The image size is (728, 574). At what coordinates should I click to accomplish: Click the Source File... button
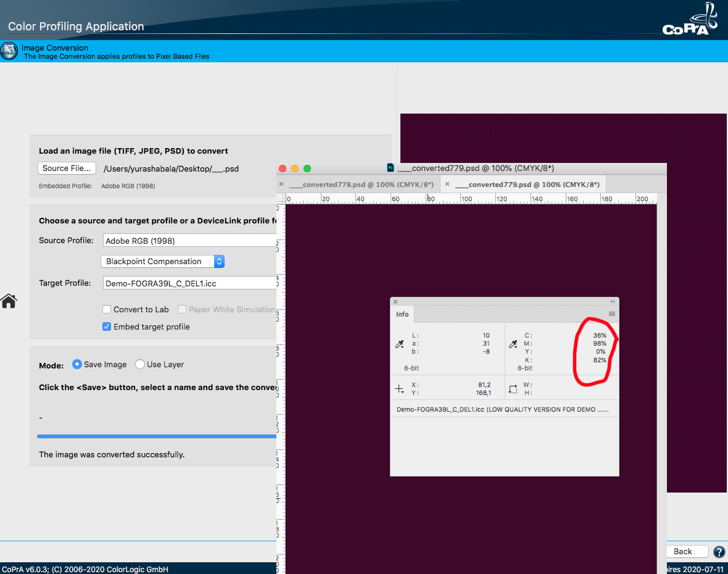coord(67,168)
